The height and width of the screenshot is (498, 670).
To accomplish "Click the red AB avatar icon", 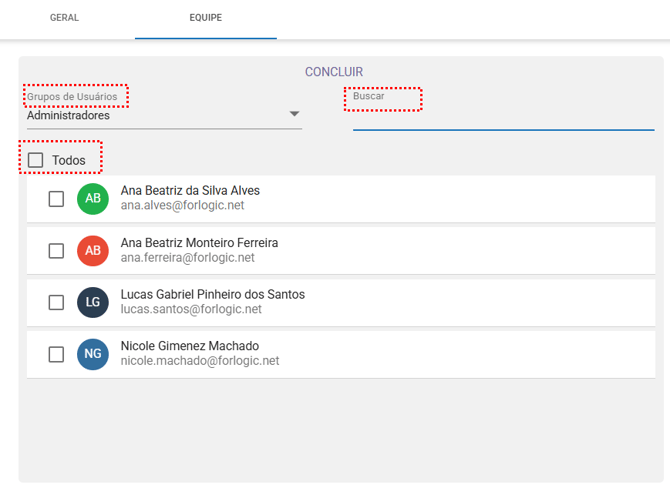I will (93, 250).
